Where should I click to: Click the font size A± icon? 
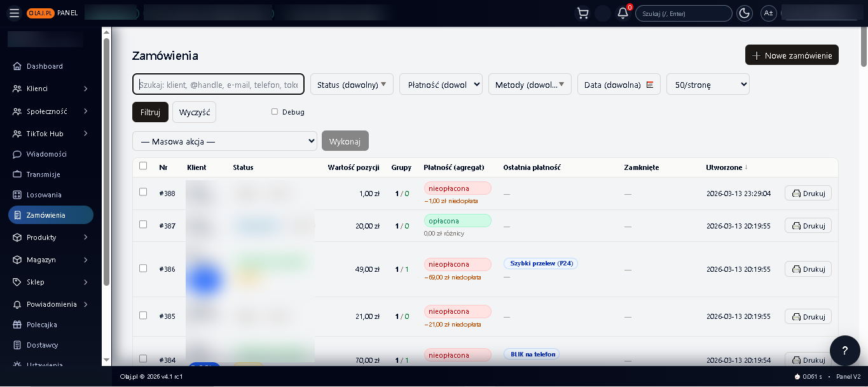click(x=768, y=13)
